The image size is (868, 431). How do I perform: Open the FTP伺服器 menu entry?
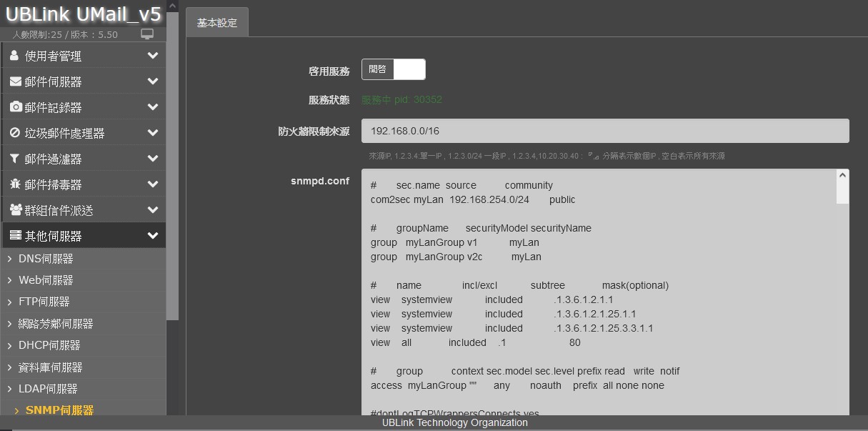click(44, 302)
